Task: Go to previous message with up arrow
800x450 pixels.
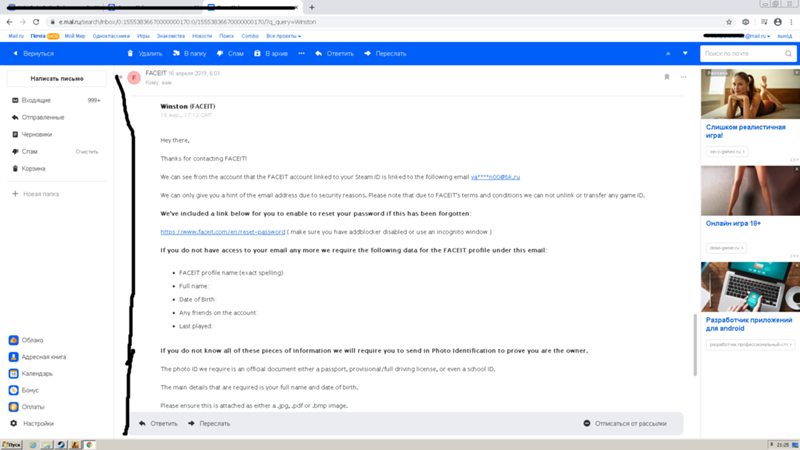Action: pos(668,54)
